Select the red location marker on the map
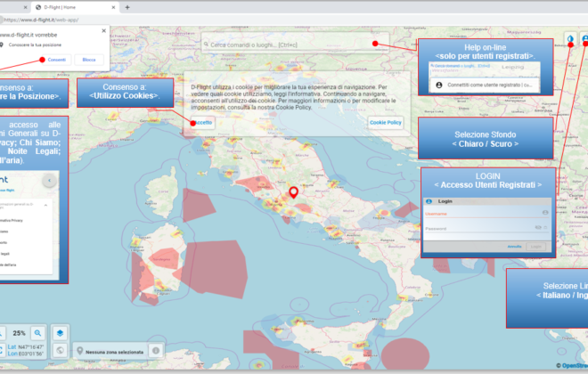 tap(294, 192)
